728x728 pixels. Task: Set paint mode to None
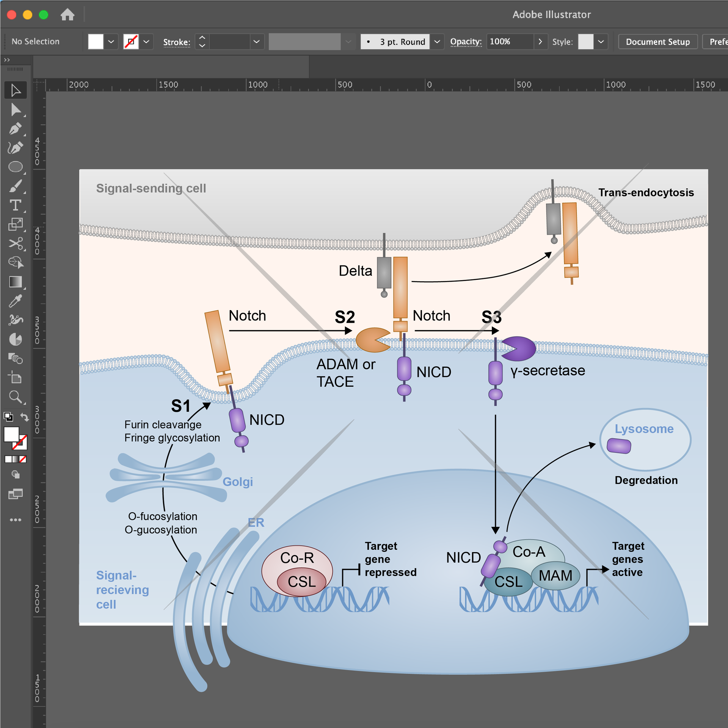tap(23, 459)
